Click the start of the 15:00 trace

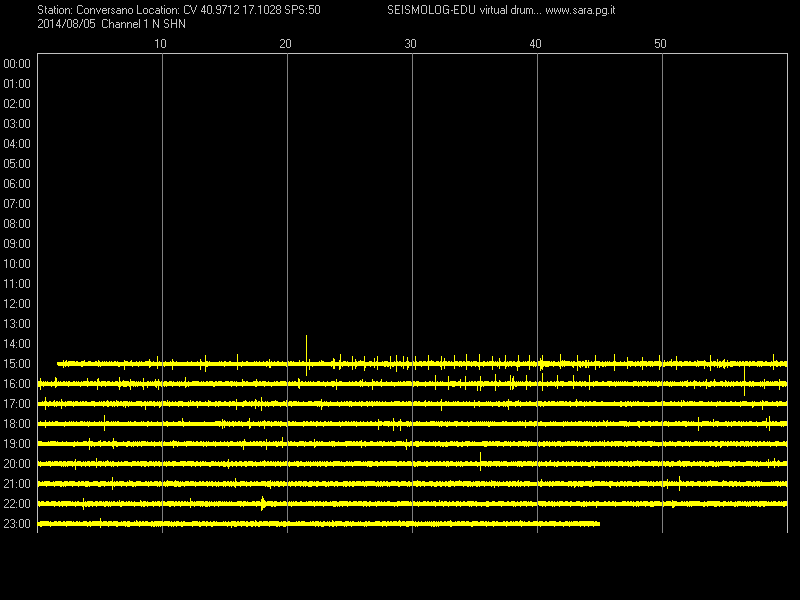pos(59,364)
